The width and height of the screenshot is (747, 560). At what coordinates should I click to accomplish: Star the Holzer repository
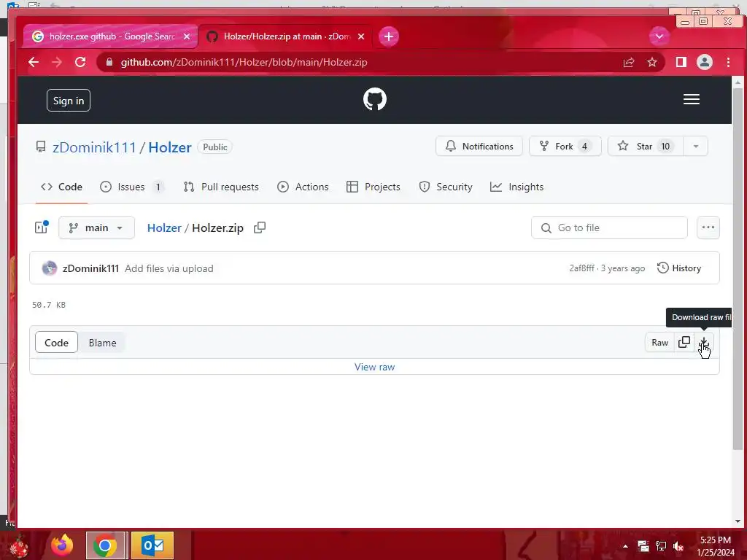pyautogui.click(x=646, y=146)
